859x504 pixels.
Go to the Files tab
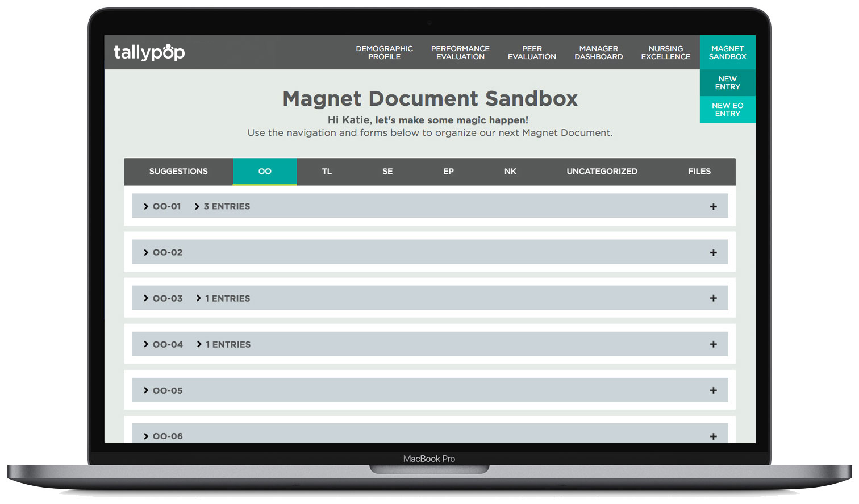(699, 172)
